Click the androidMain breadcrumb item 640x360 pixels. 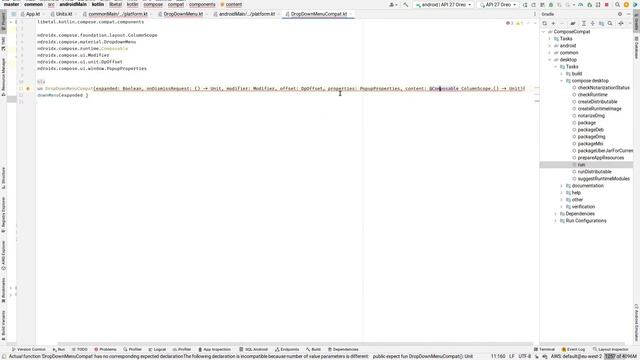click(x=73, y=4)
